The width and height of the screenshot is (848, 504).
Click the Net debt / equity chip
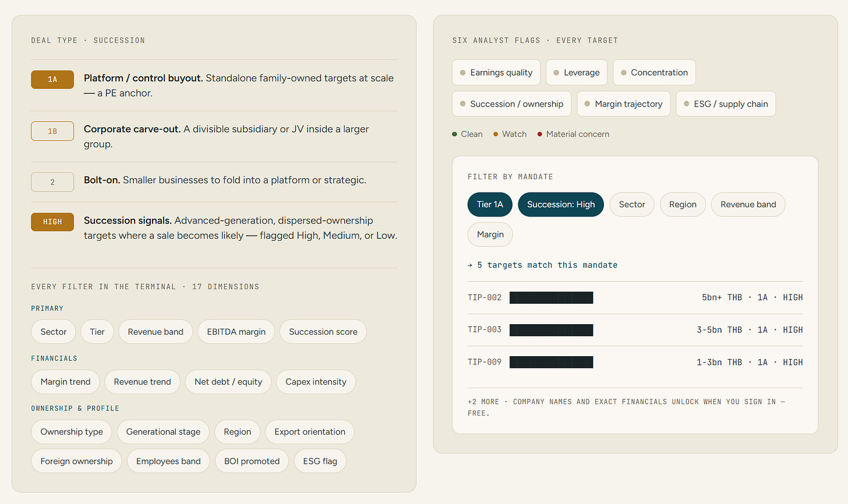[228, 382]
